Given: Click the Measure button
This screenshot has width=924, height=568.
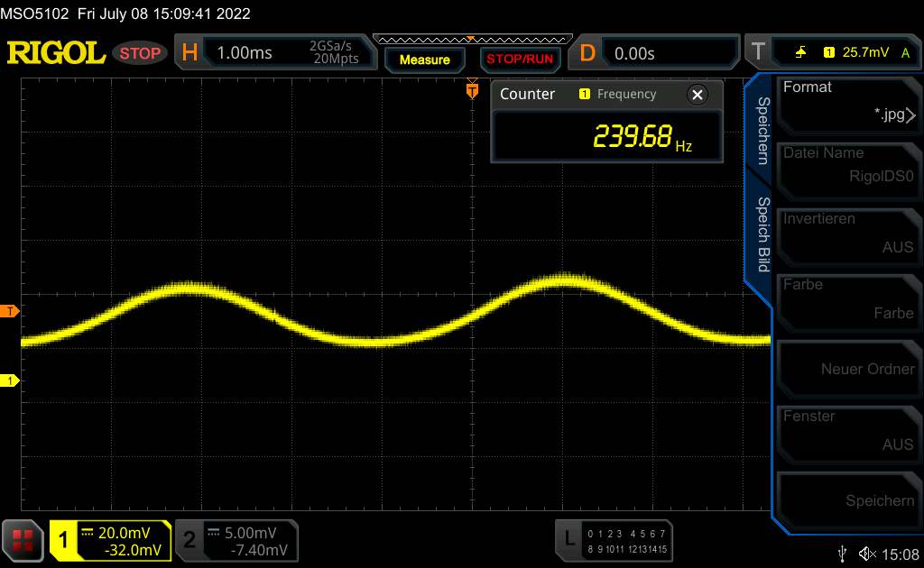Looking at the screenshot, I should click(x=424, y=60).
